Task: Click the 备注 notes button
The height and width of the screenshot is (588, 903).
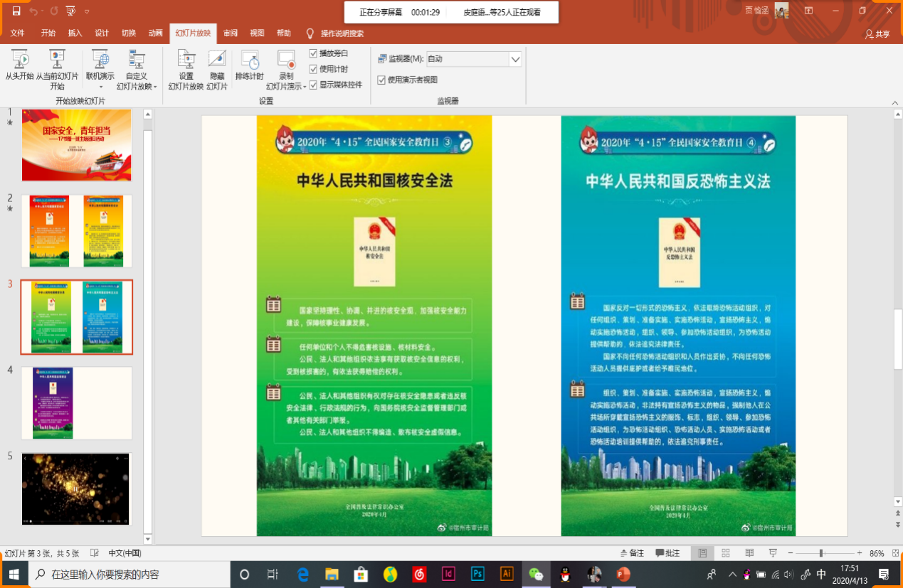Action: [x=631, y=553]
